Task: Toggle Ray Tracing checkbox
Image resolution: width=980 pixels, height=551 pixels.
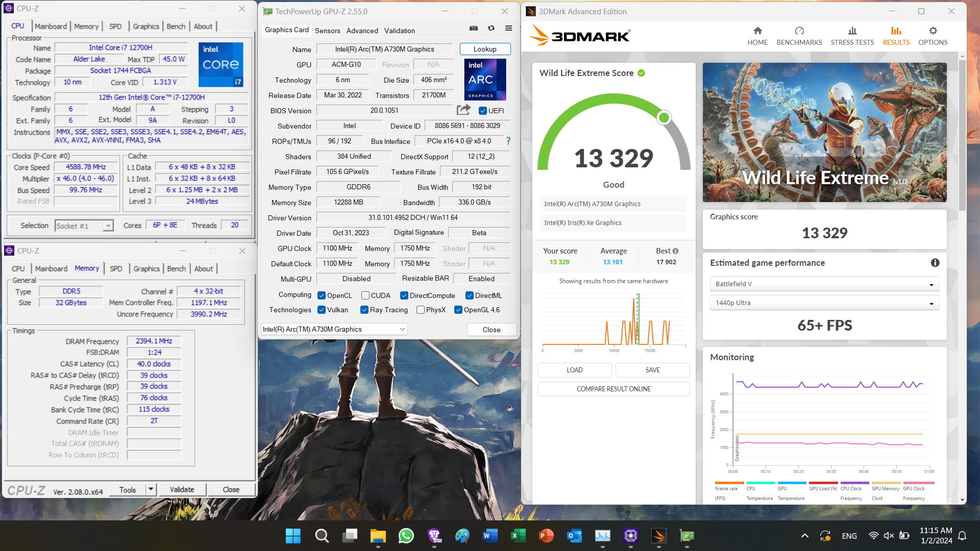Action: 364,310
